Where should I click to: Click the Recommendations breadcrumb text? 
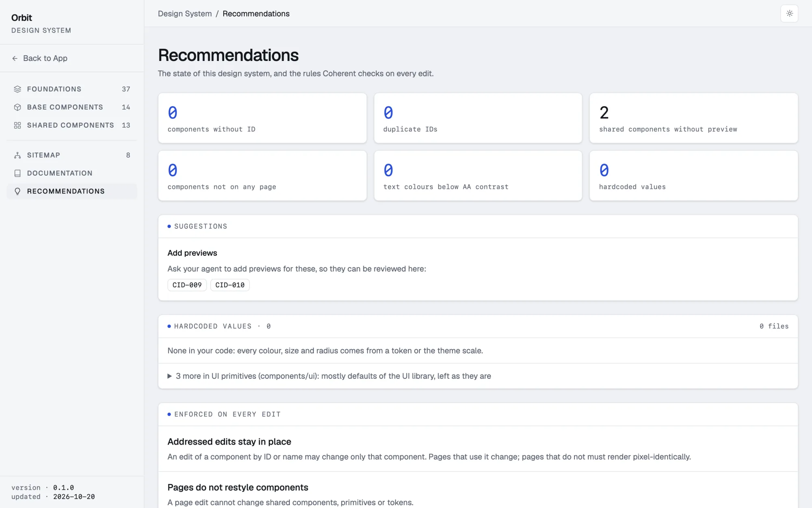pyautogui.click(x=256, y=14)
